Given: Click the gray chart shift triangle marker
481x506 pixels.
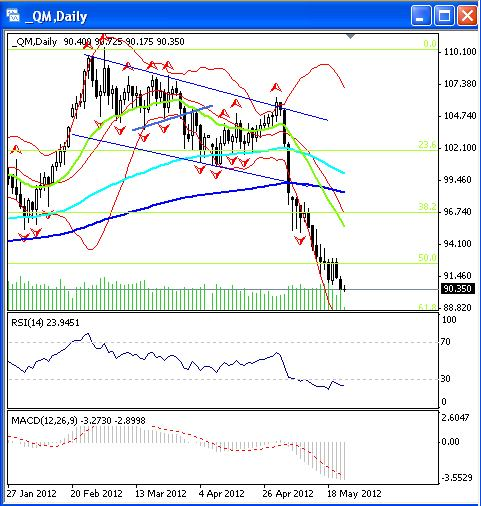Looking at the screenshot, I should coord(350,36).
